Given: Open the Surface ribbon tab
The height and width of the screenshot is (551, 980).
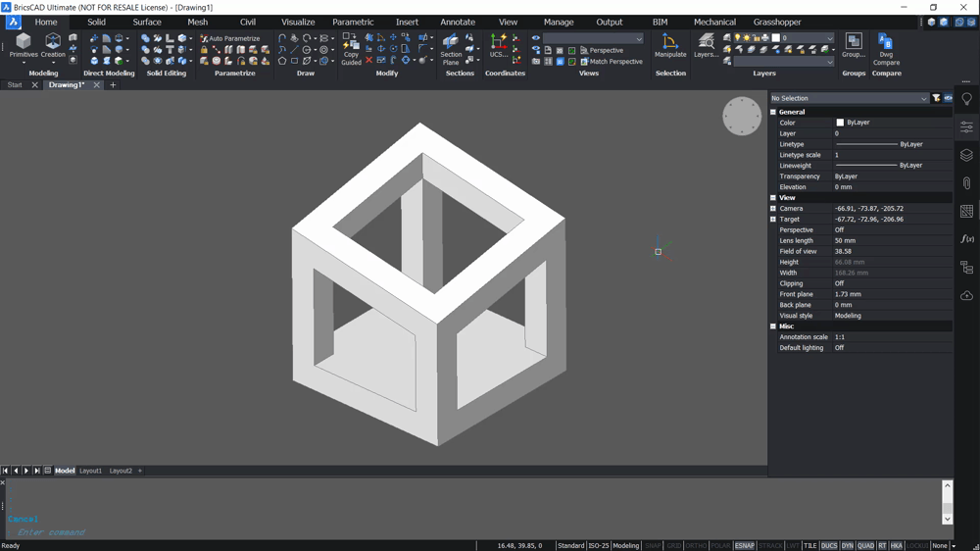Looking at the screenshot, I should coord(147,22).
